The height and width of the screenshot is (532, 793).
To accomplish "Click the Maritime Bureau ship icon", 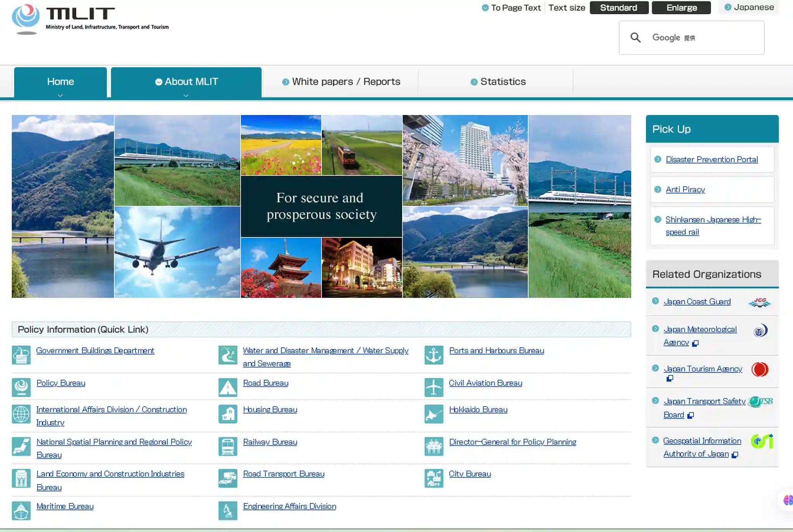I will (21, 511).
